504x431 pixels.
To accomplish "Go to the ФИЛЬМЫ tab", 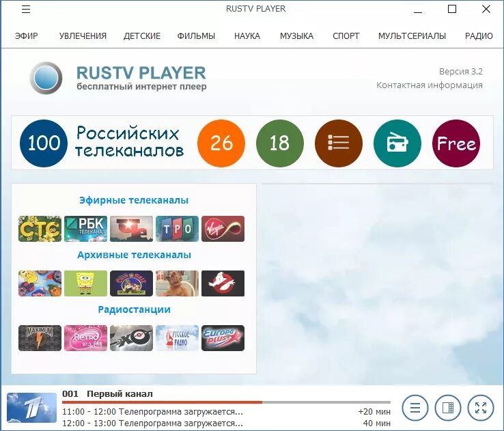I will tap(196, 36).
